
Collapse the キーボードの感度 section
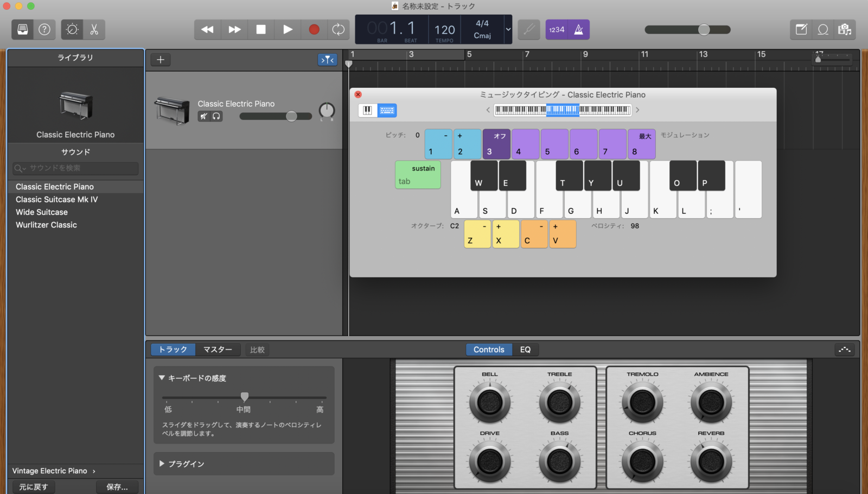[162, 378]
